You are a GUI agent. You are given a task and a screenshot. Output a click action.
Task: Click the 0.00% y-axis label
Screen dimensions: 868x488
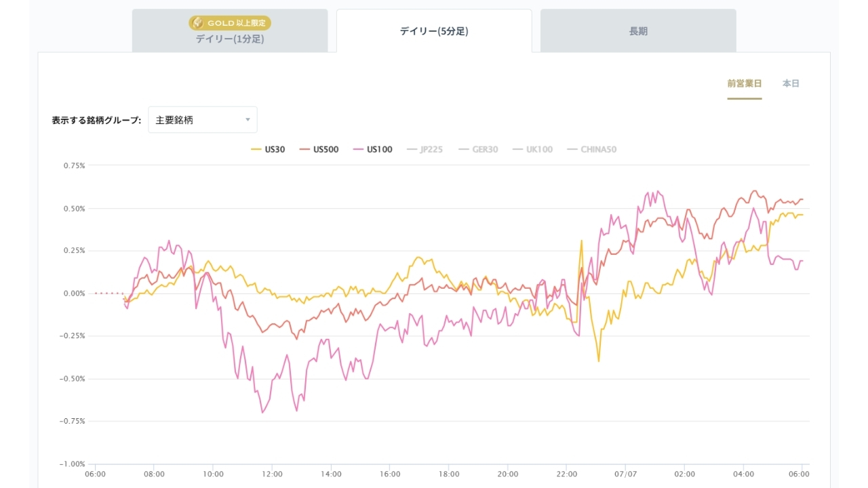pyautogui.click(x=74, y=293)
